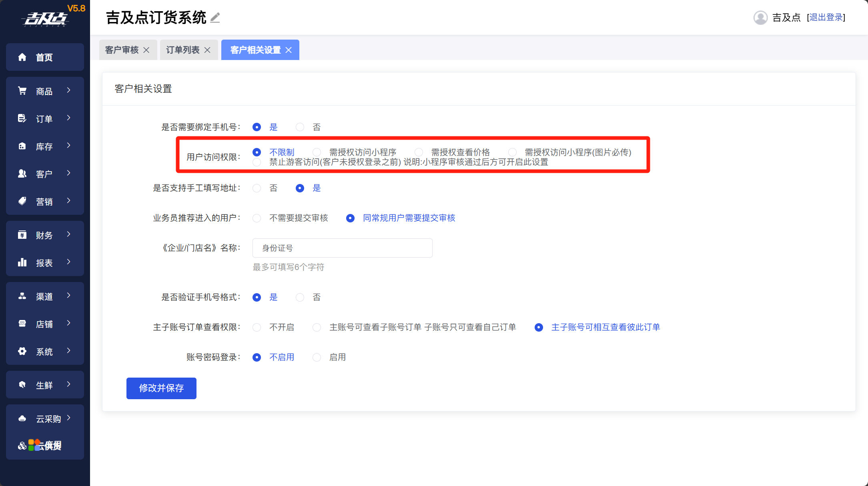The image size is (868, 486).
Task: Click the 报表 bar chart icon
Action: [22, 262]
